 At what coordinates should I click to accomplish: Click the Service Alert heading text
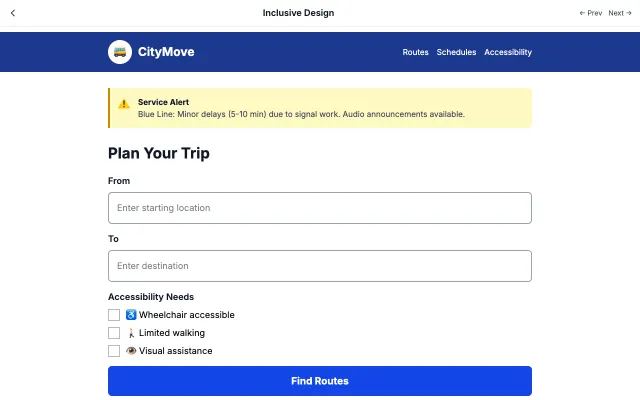coord(163,102)
